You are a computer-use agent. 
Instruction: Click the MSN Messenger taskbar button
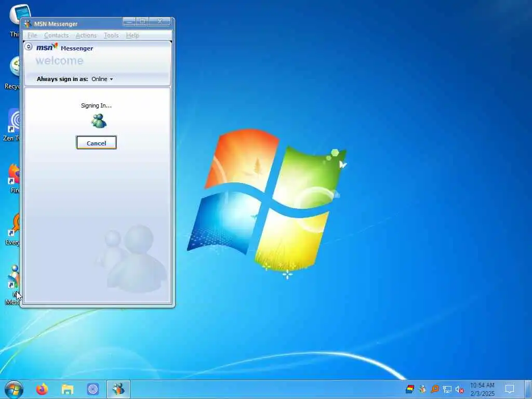point(118,389)
